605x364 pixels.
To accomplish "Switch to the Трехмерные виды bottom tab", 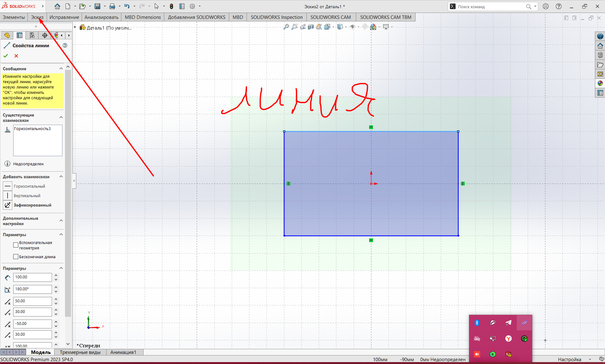I will coord(80,352).
